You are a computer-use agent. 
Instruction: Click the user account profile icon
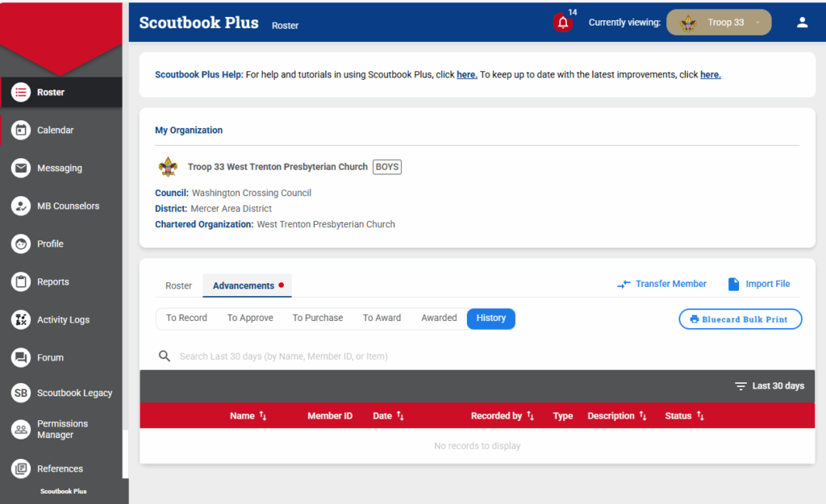pyautogui.click(x=802, y=23)
